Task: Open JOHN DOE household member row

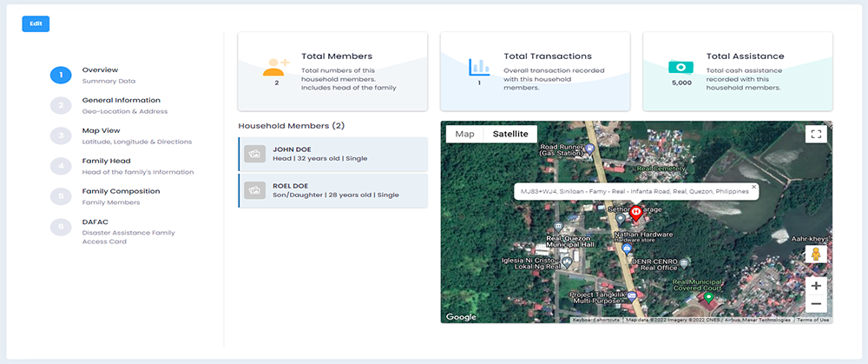Action: point(332,154)
